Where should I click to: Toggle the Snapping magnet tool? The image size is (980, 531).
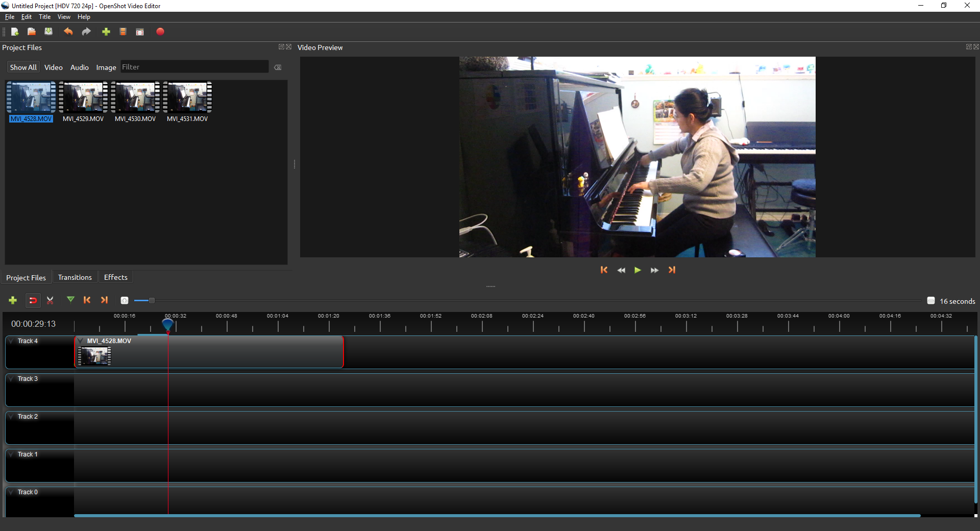pyautogui.click(x=33, y=300)
